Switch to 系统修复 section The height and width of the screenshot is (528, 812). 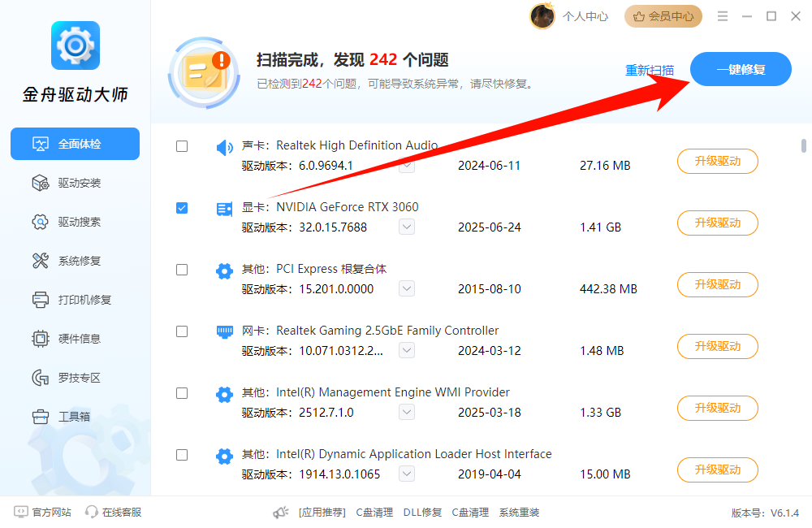point(75,261)
